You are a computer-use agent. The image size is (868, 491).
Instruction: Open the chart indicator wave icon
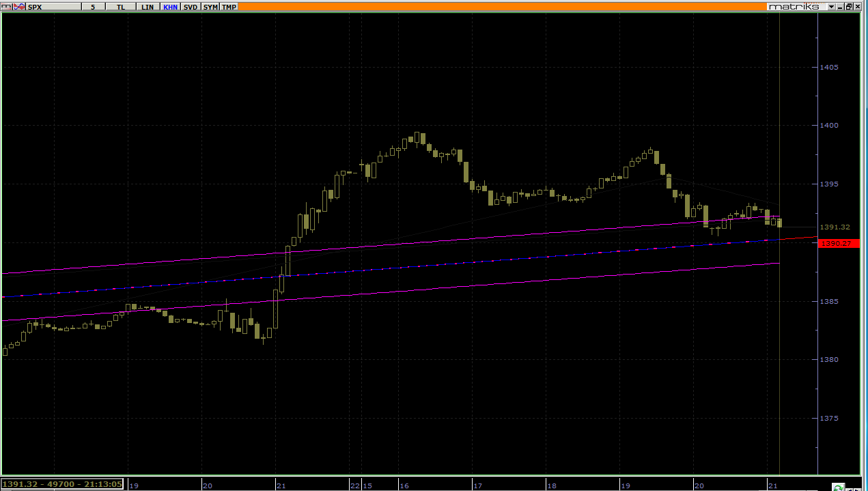18,6
